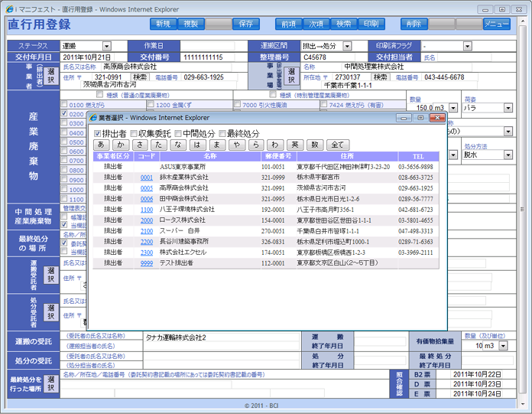Image resolution: width=532 pixels, height=414 pixels.
Task: Check the 収集委託 filter checkbox
Action: click(134, 133)
